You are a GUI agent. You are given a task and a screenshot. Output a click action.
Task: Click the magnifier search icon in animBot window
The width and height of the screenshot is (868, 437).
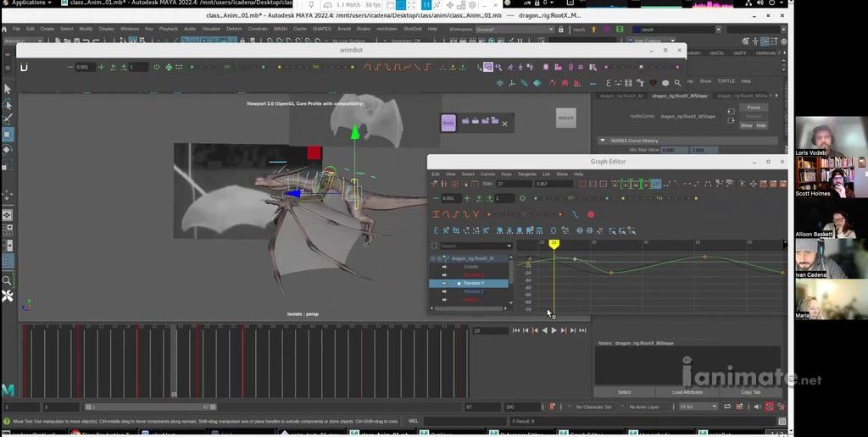677,83
